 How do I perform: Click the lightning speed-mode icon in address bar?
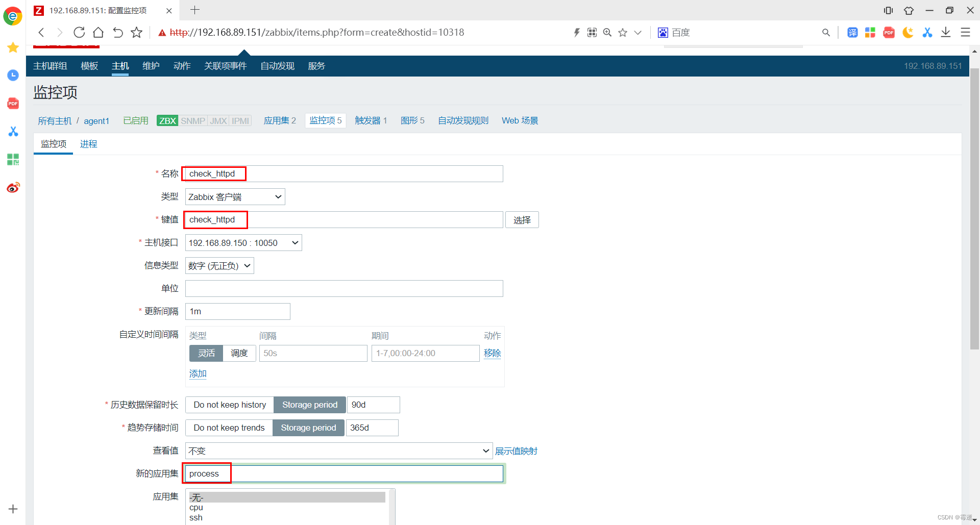(x=577, y=33)
